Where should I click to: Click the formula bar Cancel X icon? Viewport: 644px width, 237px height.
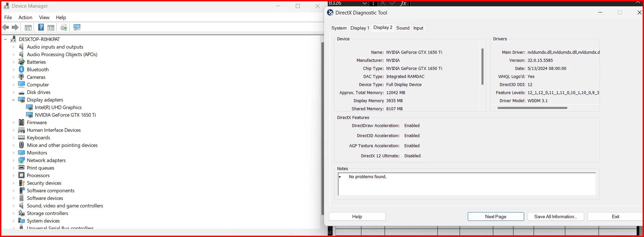(383, 3)
